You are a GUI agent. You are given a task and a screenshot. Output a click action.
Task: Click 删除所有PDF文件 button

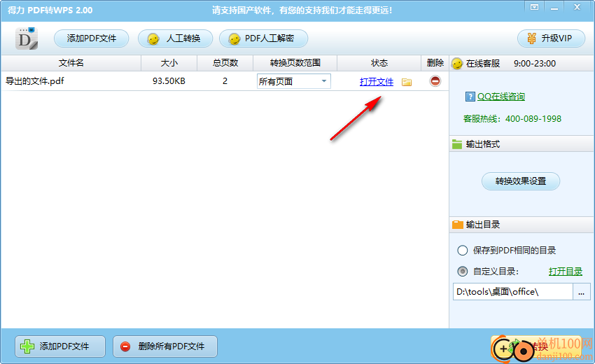pyautogui.click(x=165, y=346)
